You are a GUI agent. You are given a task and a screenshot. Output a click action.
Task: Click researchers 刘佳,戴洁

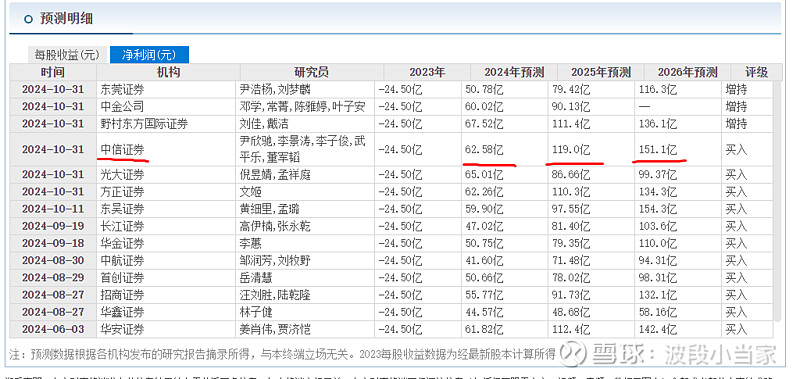click(264, 123)
